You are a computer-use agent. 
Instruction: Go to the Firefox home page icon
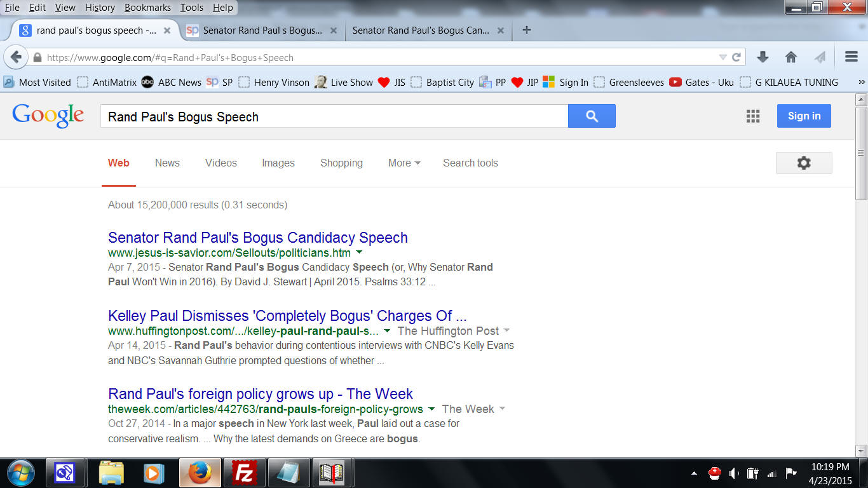791,57
